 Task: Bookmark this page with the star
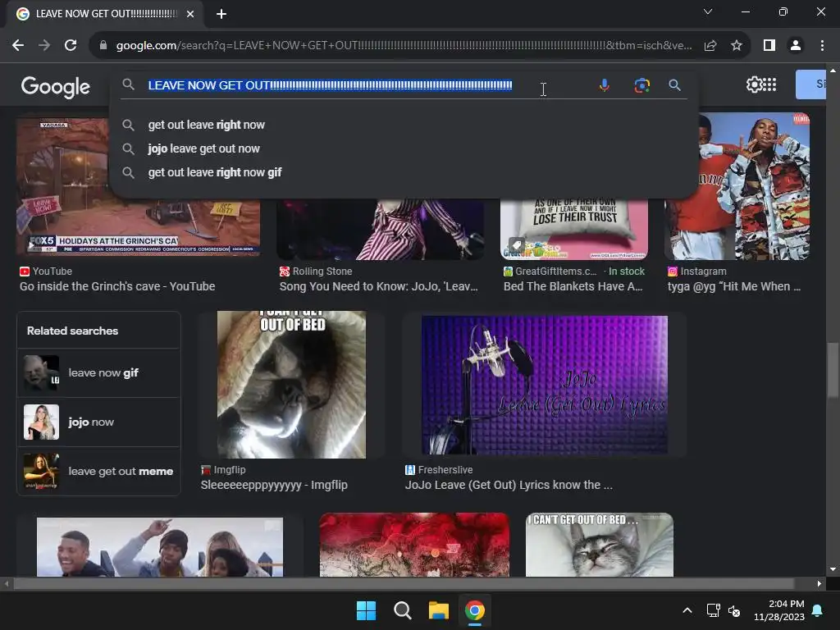click(x=737, y=46)
